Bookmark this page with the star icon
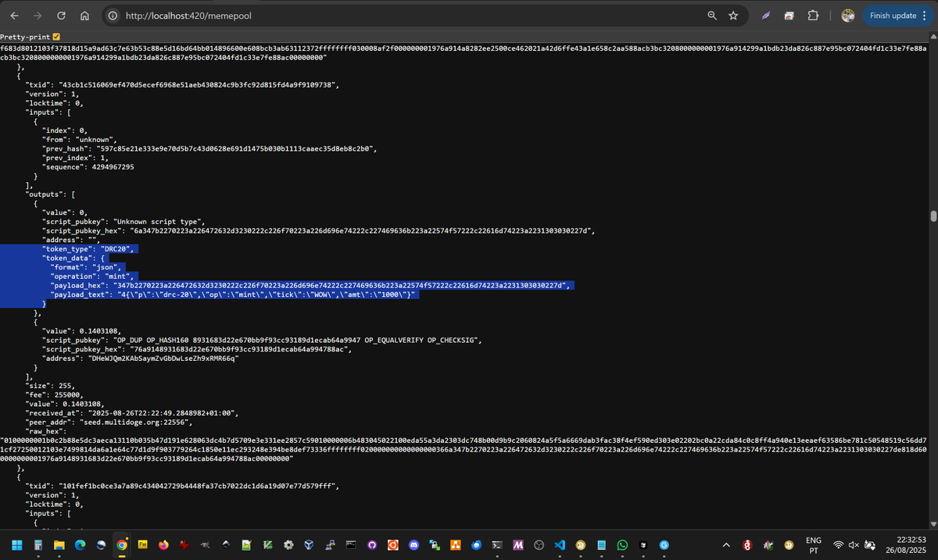This screenshot has width=938, height=560. point(733,16)
